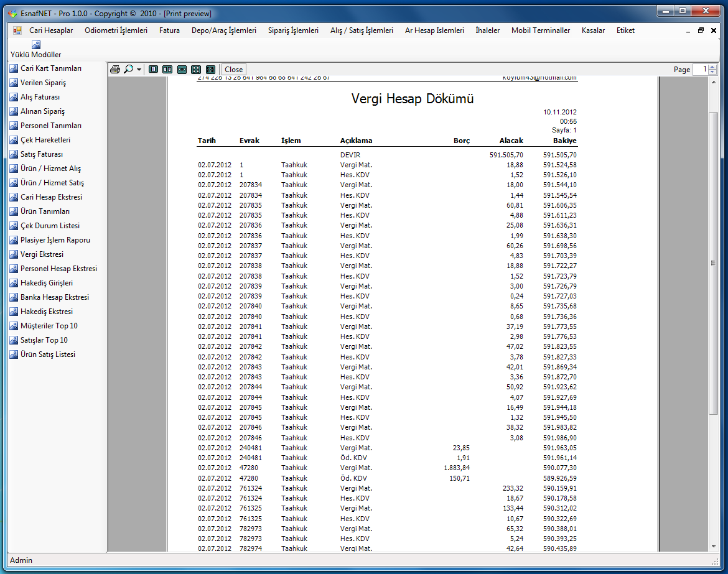This screenshot has height=574, width=728.
Task: Click the Bakiye column header
Action: click(564, 141)
